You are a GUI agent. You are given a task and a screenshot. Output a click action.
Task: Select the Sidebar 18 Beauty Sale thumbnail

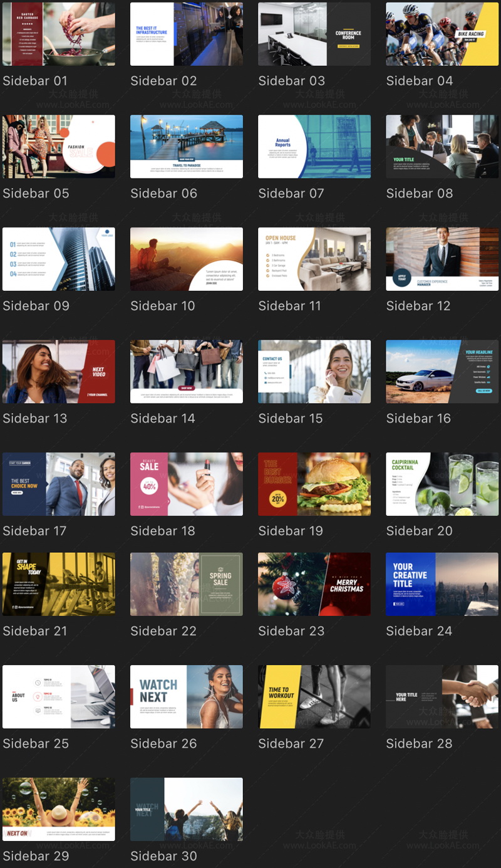187,484
